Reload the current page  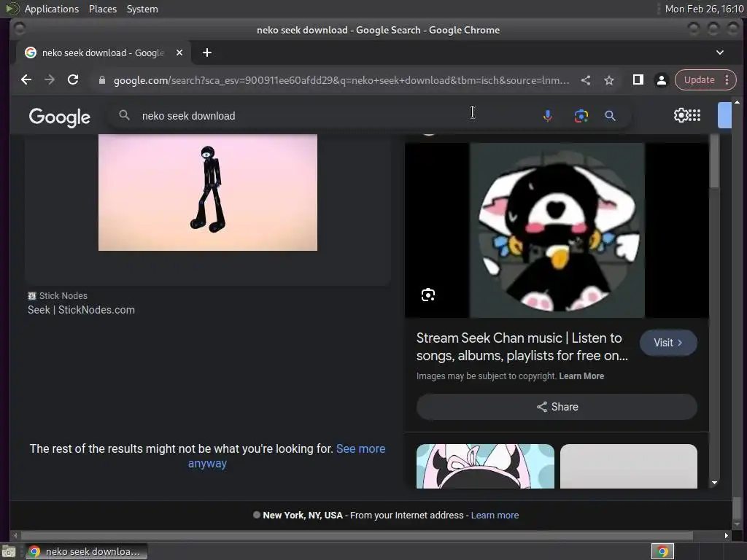pyautogui.click(x=73, y=80)
